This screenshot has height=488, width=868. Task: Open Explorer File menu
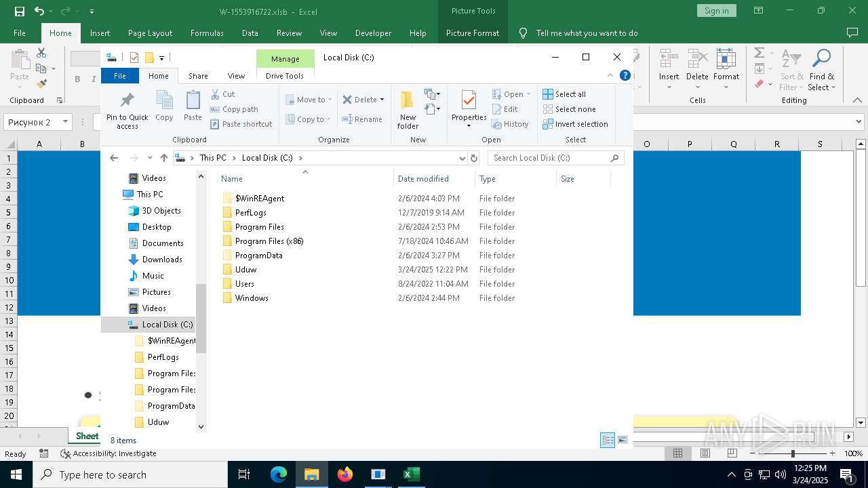[120, 76]
